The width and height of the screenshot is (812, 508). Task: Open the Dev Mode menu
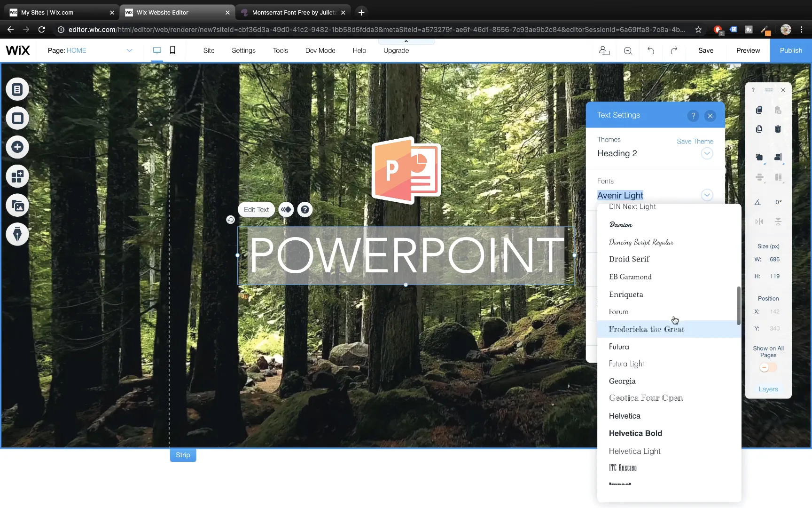point(320,50)
